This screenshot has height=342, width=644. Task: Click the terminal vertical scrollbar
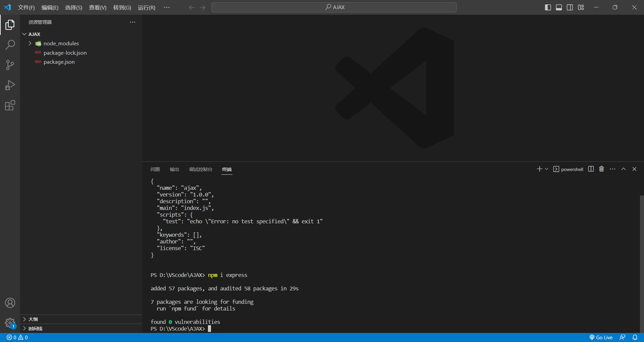point(642,264)
